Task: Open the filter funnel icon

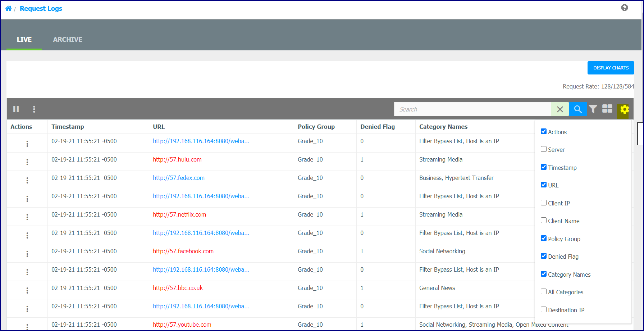Action: [593, 109]
